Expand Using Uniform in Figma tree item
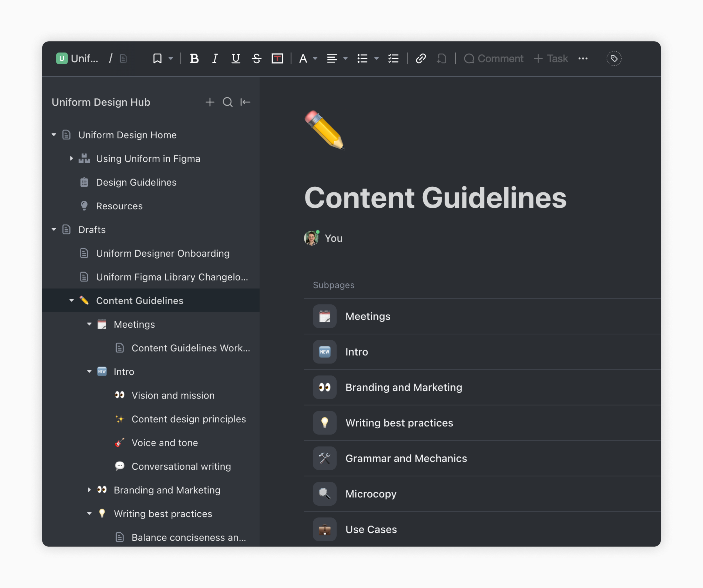Screen dimensions: 703x588 coord(71,159)
